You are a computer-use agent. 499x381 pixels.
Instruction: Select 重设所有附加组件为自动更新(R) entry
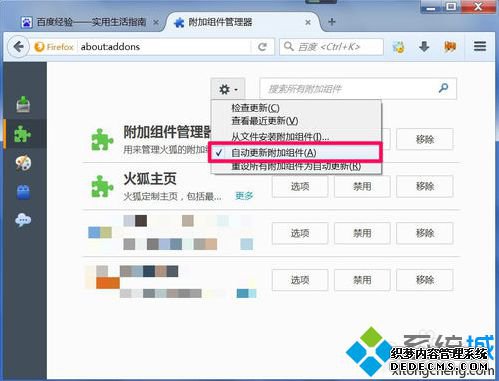pos(296,166)
